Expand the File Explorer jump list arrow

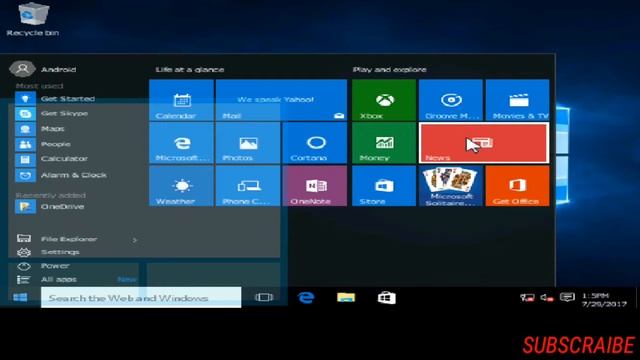pyautogui.click(x=135, y=240)
